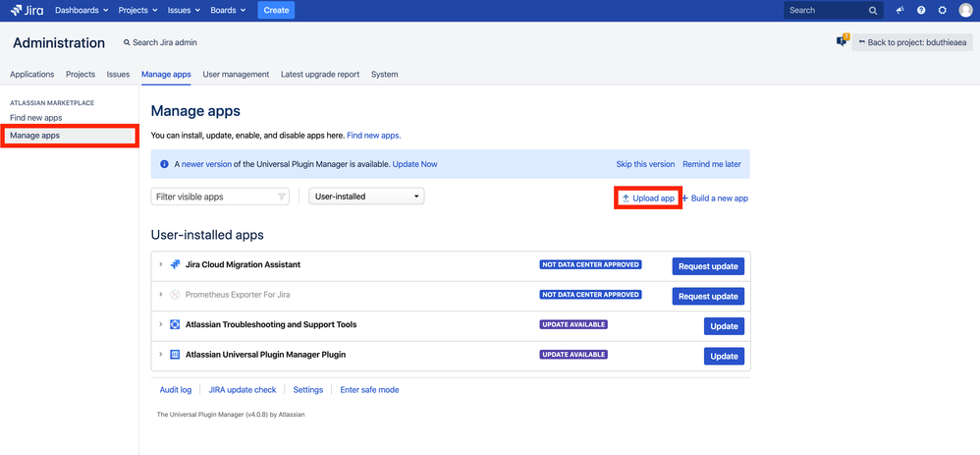Open the Settings link below app list
This screenshot has width=980, height=455.
(308, 390)
